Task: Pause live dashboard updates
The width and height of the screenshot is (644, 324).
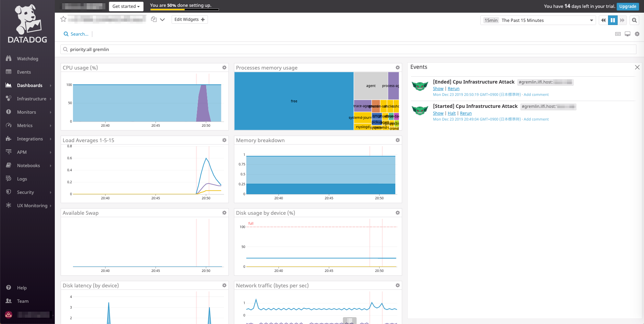Action: tap(613, 20)
